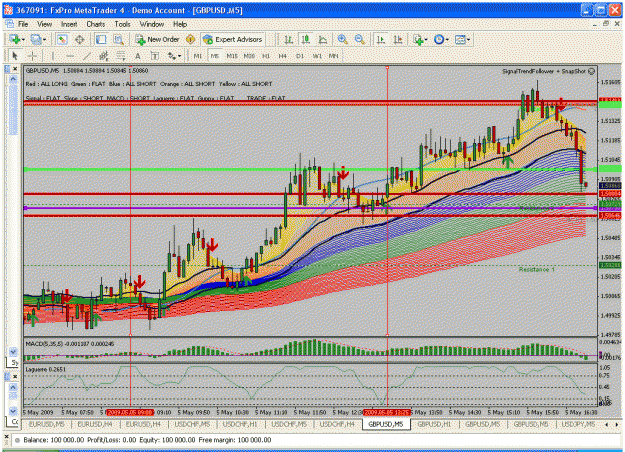The height and width of the screenshot is (452, 625).
Task: Open the Strategy Tester magnifier icon
Action: (118, 39)
